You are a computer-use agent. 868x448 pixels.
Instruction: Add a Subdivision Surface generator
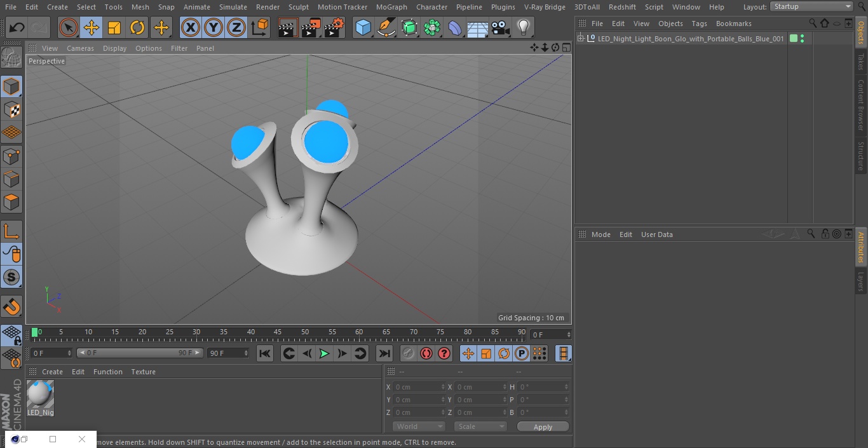tap(409, 28)
